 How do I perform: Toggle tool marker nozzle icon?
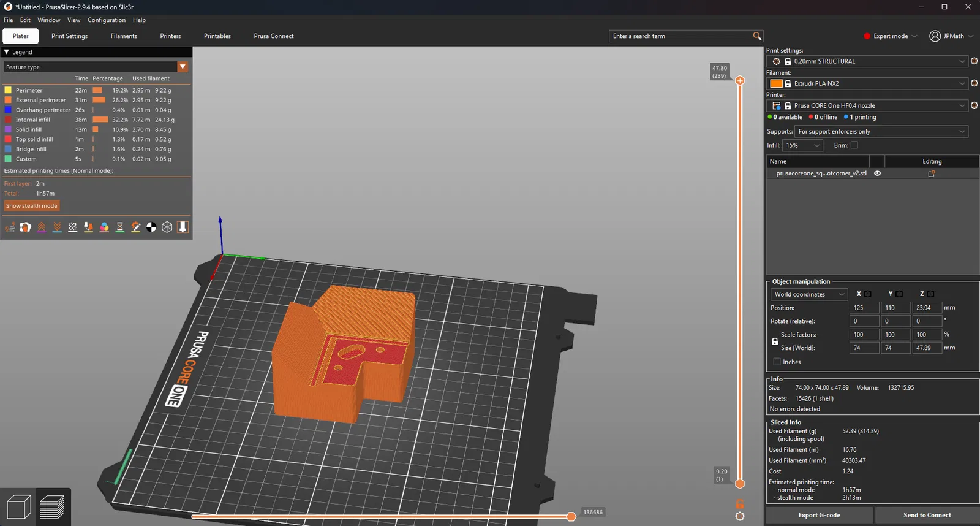point(183,227)
